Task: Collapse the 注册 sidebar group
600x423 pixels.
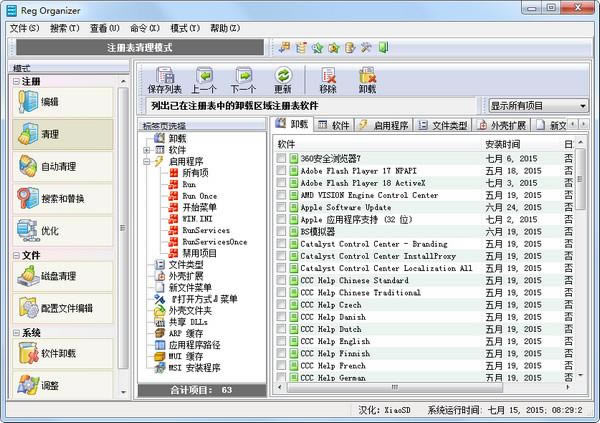Action: point(16,81)
